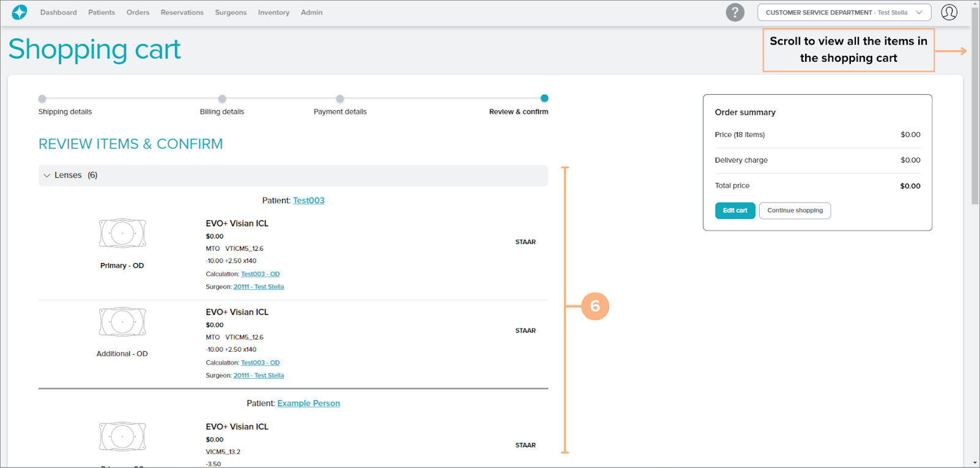
Task: Click the Example Person lens thumbnail
Action: [122, 437]
